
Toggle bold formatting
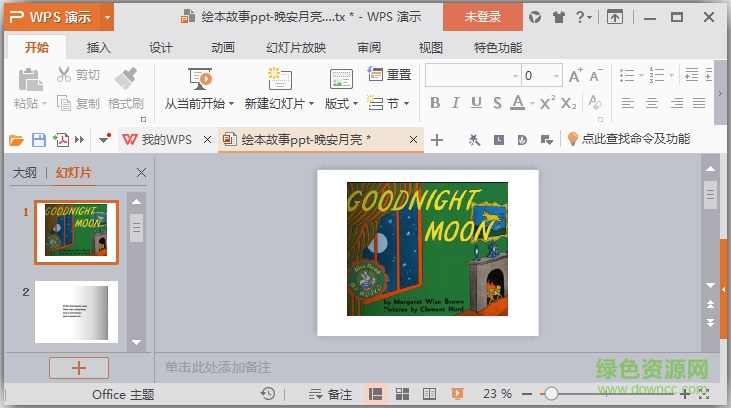click(x=435, y=103)
